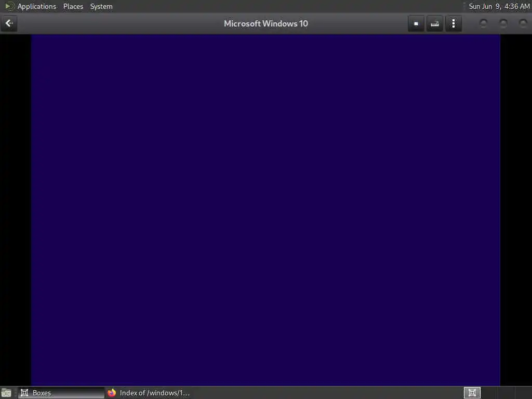This screenshot has width=532, height=399.
Task: Go back to the Boxes overview
Action: click(x=9, y=23)
